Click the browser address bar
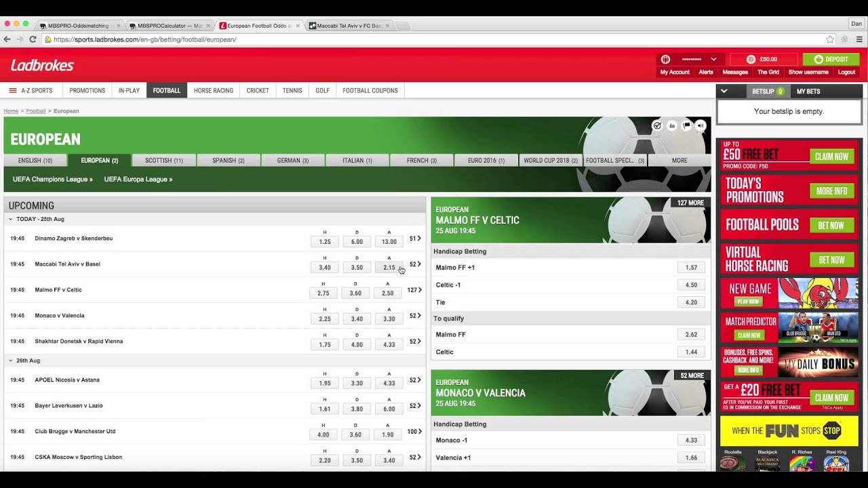868x488 pixels. [434, 39]
